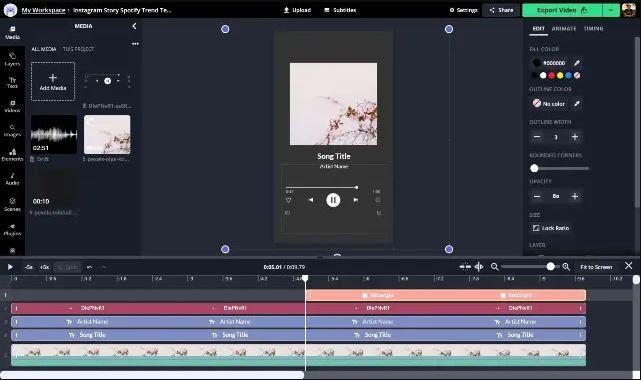641x380 pixels.
Task: Click the split-at-playhead icon
Action: coord(479,267)
